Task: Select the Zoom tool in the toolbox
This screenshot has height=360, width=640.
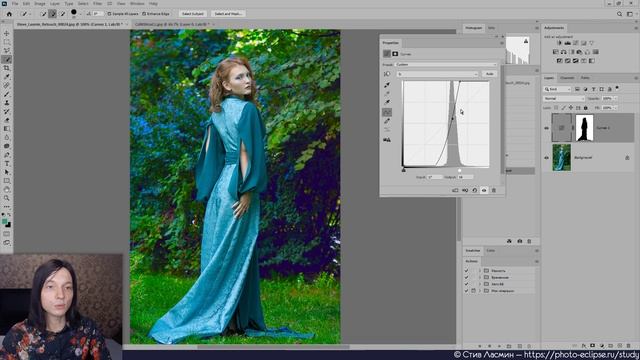Action: [x=7, y=198]
